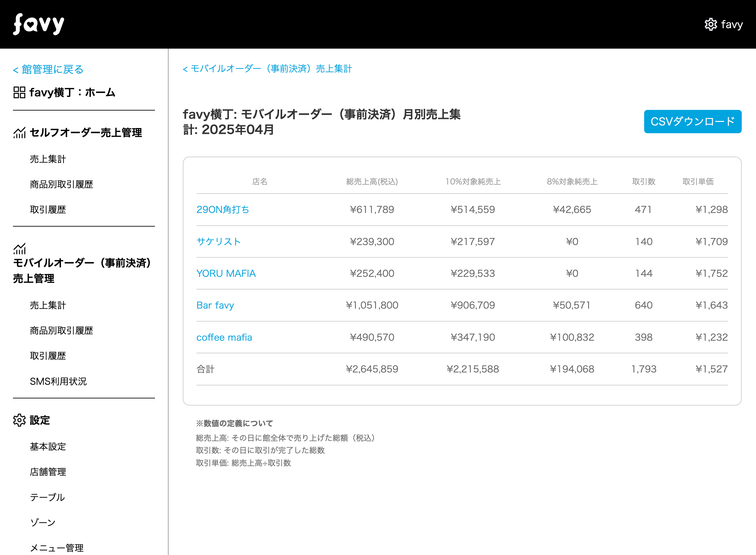Go back via 館管理に戻る link

point(48,70)
